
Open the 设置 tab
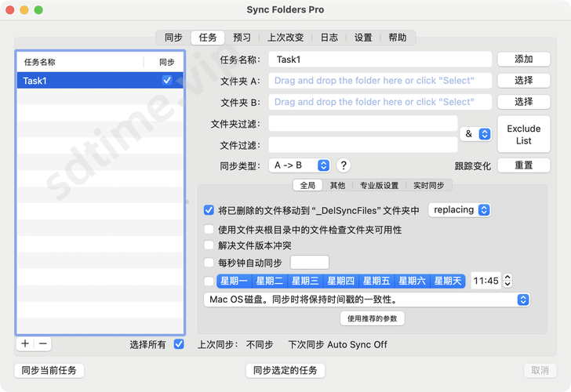(x=363, y=37)
